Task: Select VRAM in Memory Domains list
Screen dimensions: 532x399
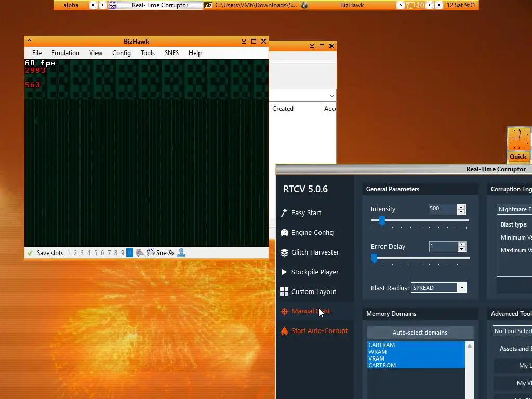Action: click(416, 358)
